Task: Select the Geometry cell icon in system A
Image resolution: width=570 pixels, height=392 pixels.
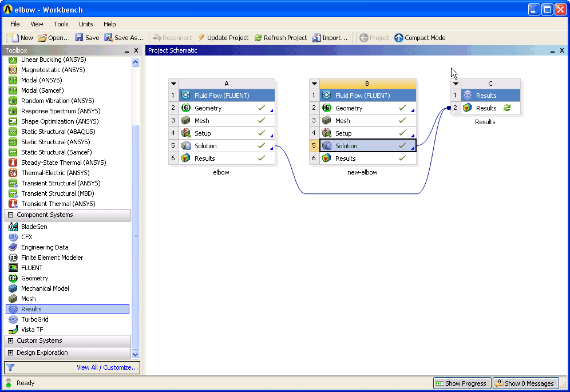Action: tap(186, 108)
